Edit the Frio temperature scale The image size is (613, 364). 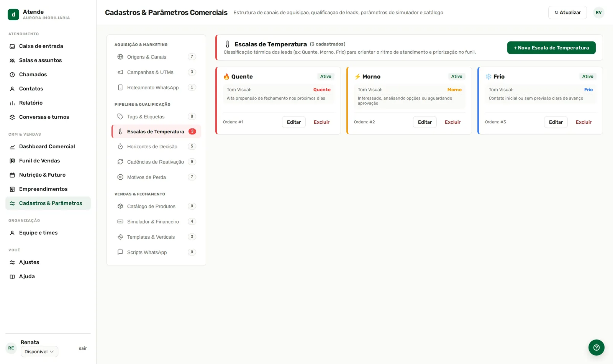pyautogui.click(x=556, y=122)
